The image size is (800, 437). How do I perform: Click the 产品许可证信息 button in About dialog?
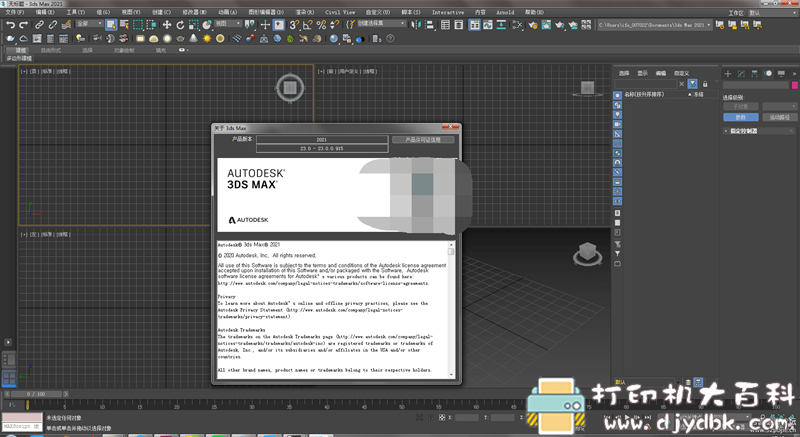(x=423, y=139)
